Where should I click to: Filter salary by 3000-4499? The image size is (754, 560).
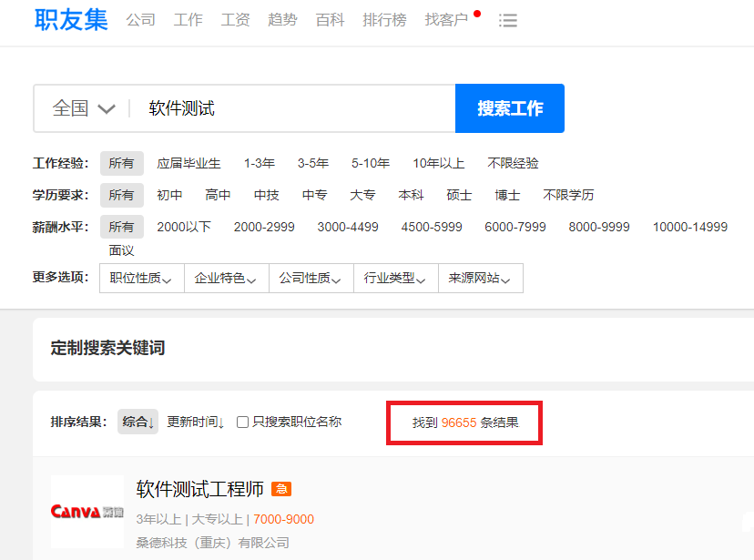tap(348, 227)
